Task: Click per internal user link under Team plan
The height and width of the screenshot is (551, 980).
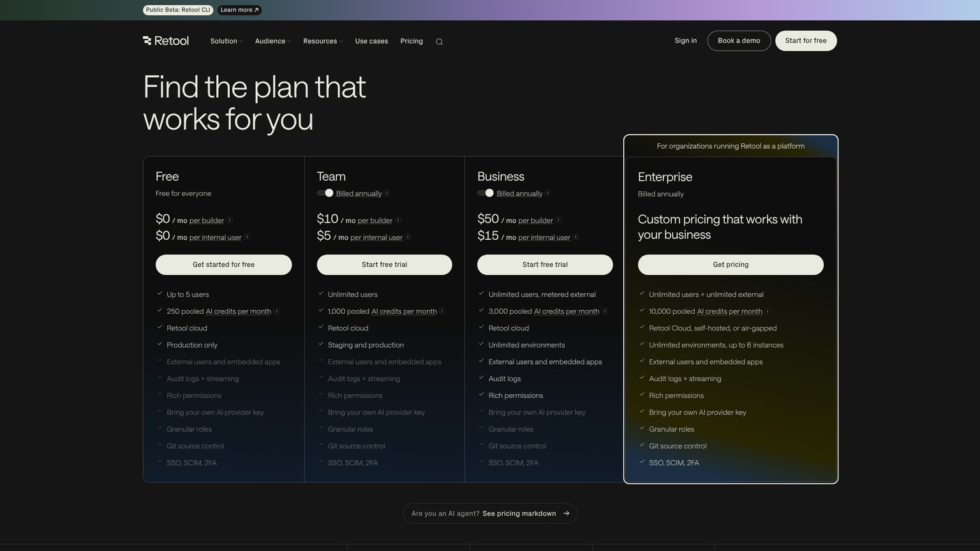Action: [x=376, y=237]
